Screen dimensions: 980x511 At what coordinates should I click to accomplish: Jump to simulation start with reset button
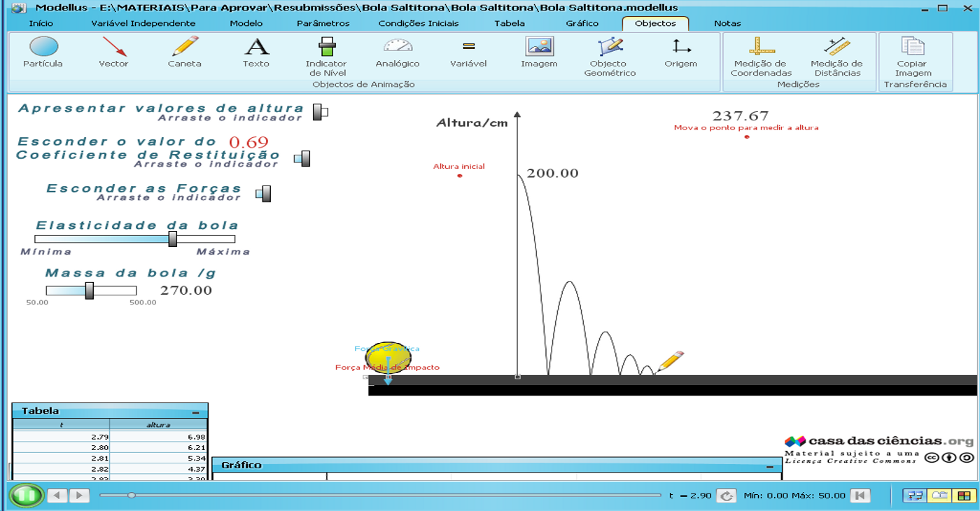[860, 496]
